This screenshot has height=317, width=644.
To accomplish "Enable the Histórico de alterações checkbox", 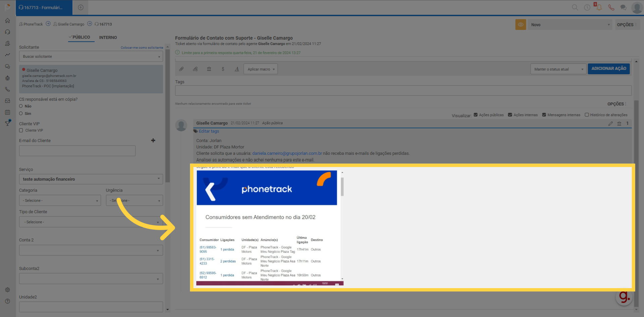I will (x=587, y=115).
